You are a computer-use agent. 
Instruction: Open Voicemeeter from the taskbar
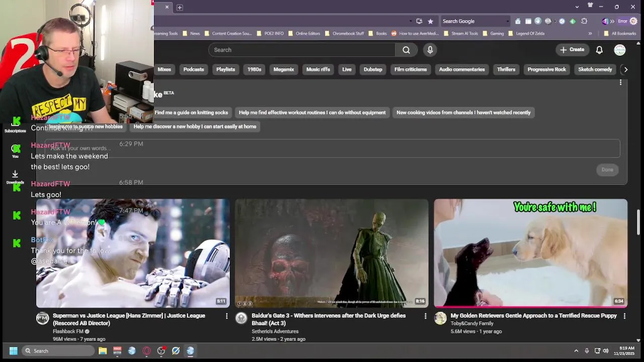tap(117, 351)
